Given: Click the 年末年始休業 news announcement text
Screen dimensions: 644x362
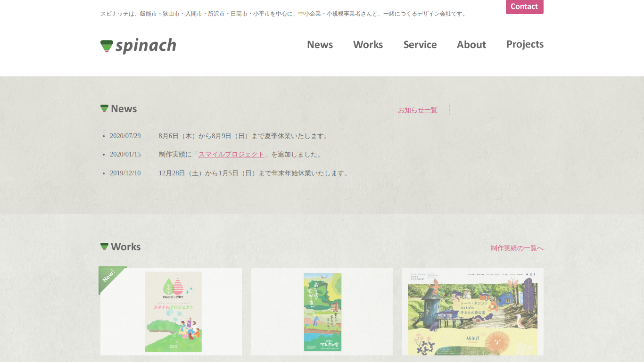Looking at the screenshot, I should coord(255,173).
